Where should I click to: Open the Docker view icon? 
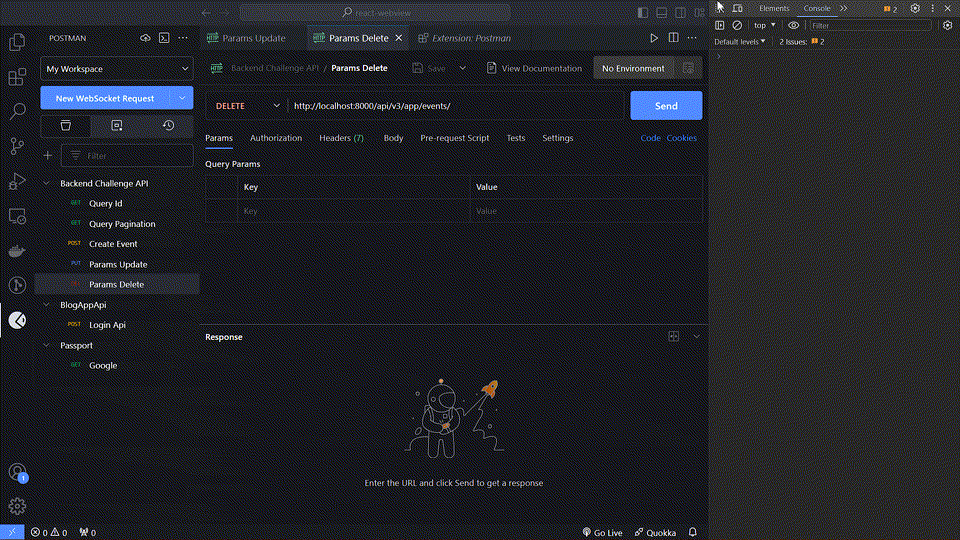(x=17, y=251)
